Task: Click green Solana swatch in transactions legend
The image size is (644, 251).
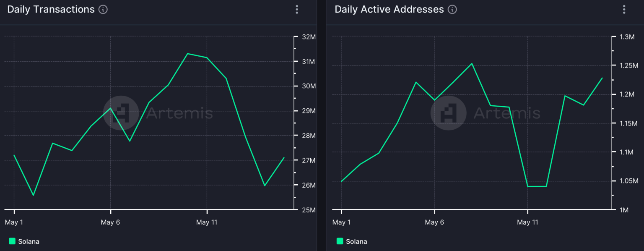Action: [12, 241]
